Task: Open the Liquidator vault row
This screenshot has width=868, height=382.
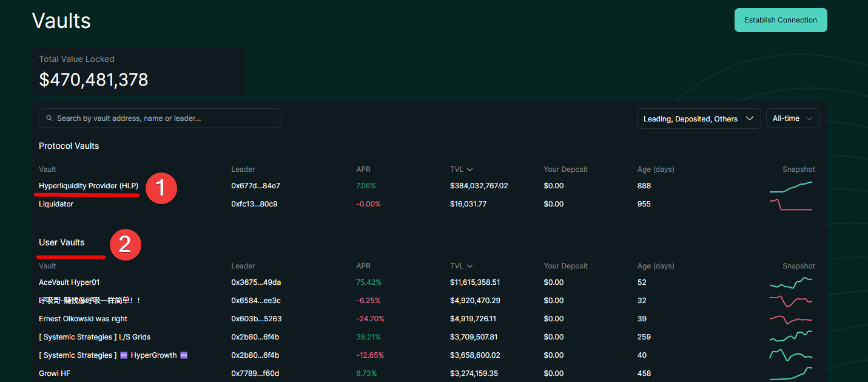Action: 56,204
